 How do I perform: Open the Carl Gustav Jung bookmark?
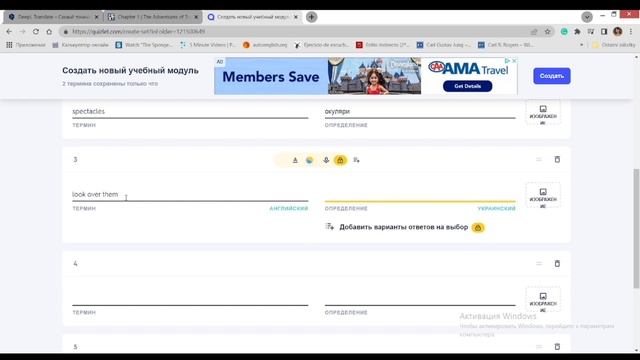(443, 45)
